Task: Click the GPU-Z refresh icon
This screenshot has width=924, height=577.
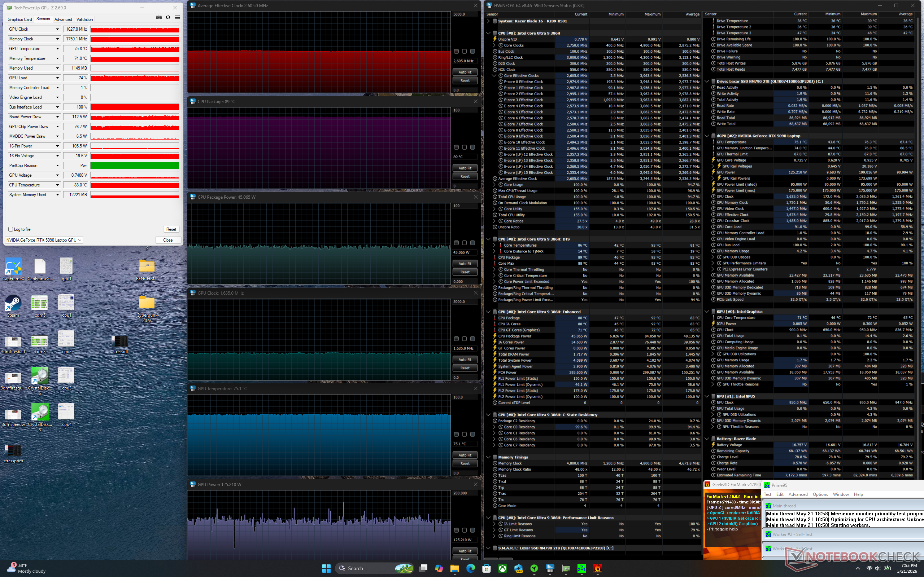Action: pyautogui.click(x=168, y=18)
